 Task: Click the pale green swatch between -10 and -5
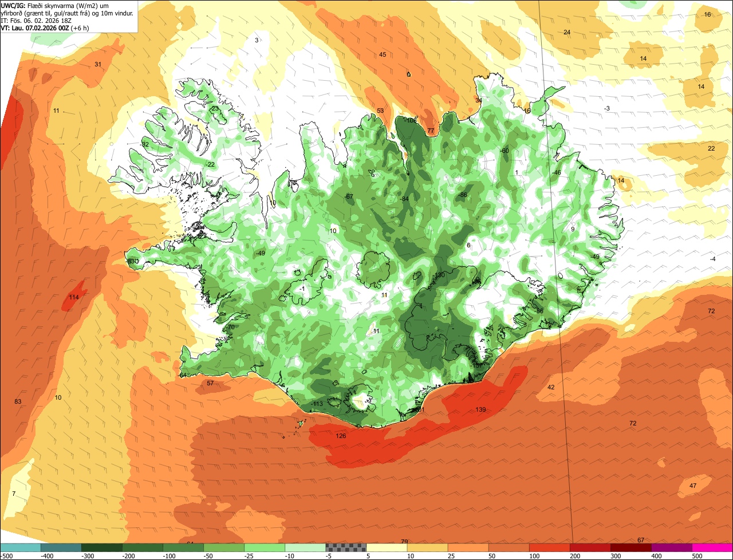coord(305,547)
